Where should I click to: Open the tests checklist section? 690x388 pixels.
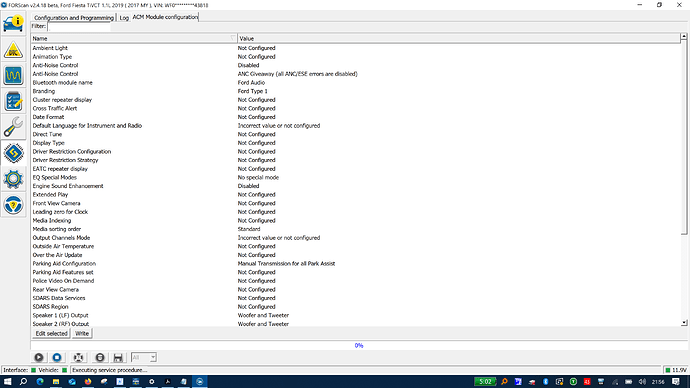(x=13, y=101)
